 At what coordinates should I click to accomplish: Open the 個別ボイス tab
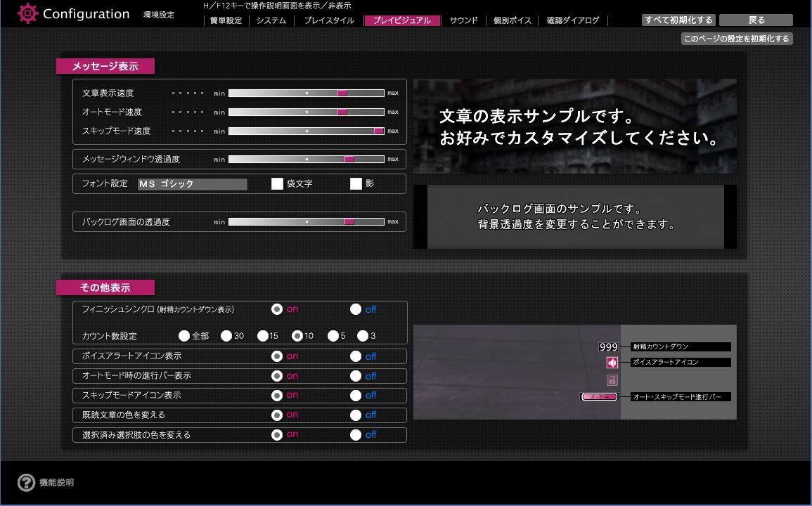[x=513, y=20]
